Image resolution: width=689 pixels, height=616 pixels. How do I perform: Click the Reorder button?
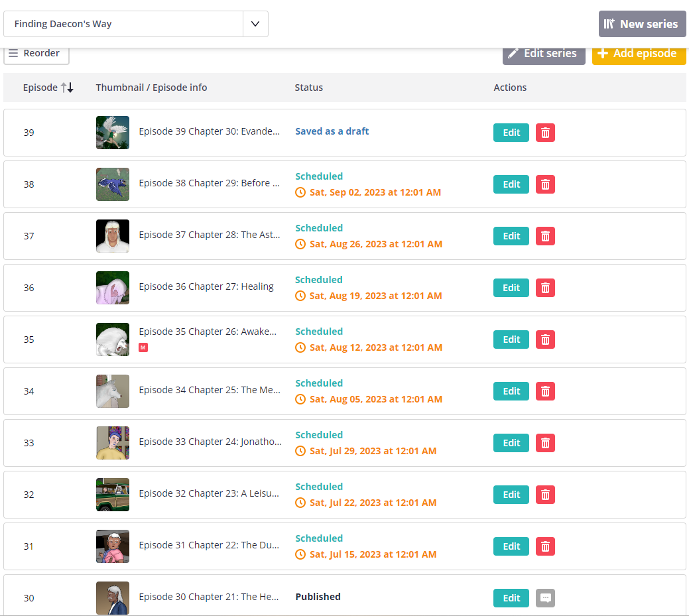[x=36, y=54]
